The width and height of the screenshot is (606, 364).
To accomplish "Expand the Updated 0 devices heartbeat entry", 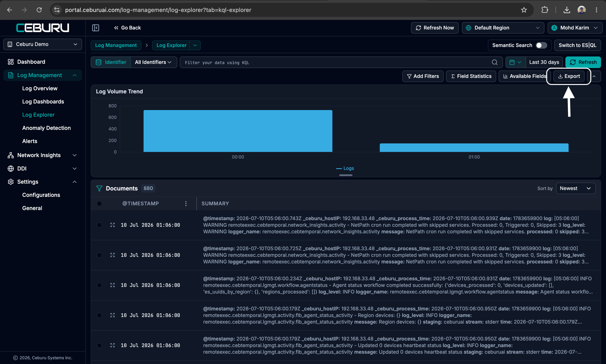I will (x=113, y=345).
